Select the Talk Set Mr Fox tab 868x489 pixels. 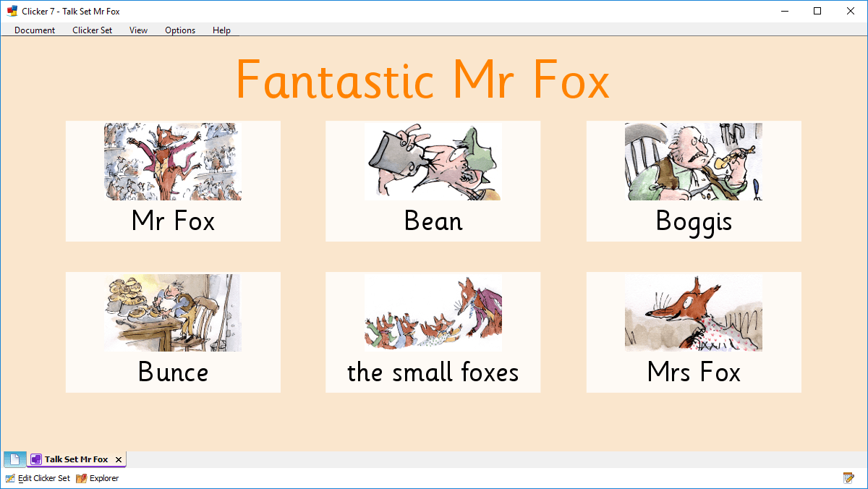pyautogui.click(x=76, y=459)
